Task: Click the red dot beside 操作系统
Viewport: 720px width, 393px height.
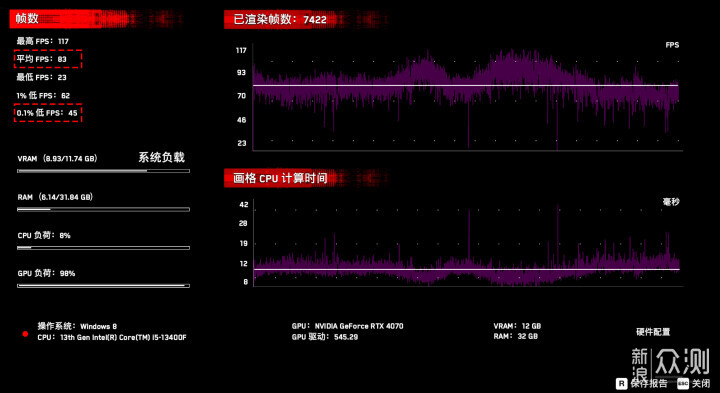Action: pyautogui.click(x=26, y=334)
